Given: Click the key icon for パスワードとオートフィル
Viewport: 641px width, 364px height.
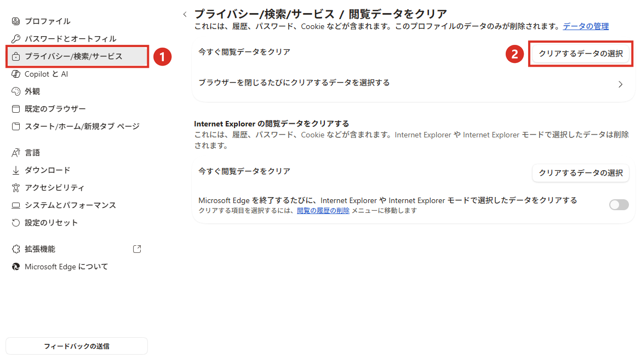Looking at the screenshot, I should (16, 39).
